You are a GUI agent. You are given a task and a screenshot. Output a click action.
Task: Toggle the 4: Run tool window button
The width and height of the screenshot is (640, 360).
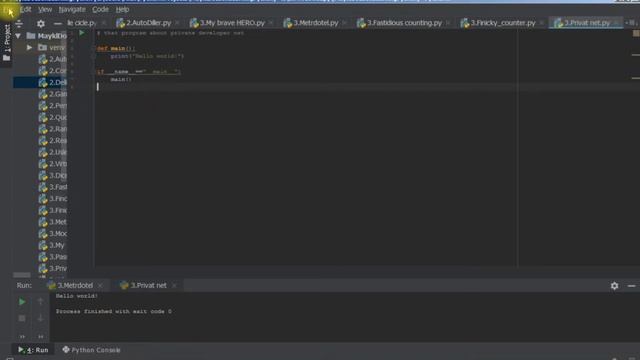[33, 350]
